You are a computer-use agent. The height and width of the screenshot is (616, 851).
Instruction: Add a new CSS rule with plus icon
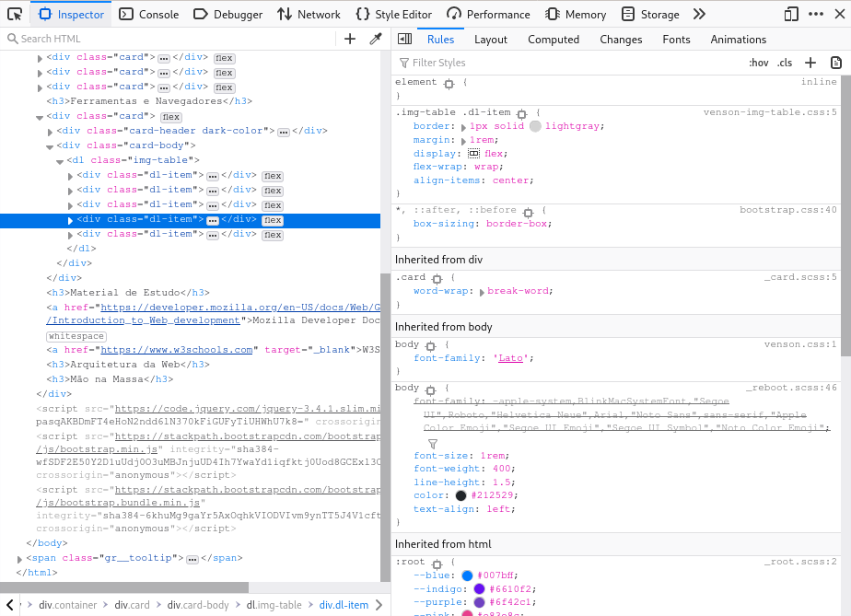tap(808, 62)
